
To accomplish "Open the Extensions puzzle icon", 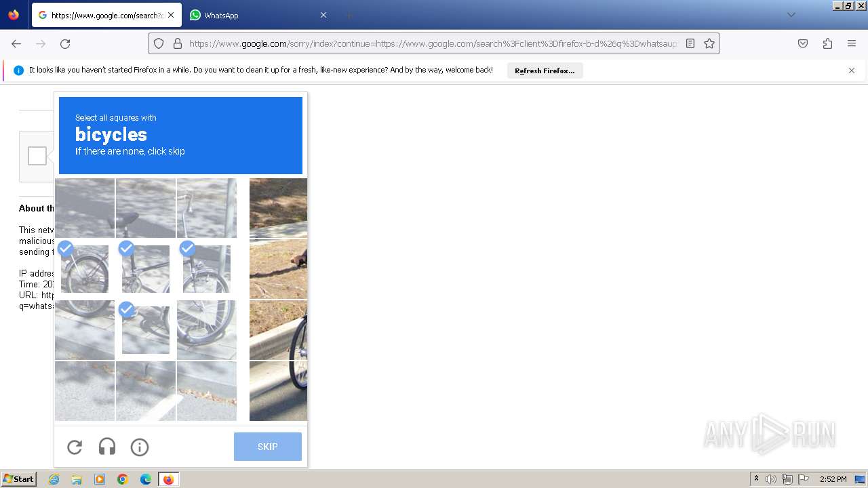I will (827, 43).
